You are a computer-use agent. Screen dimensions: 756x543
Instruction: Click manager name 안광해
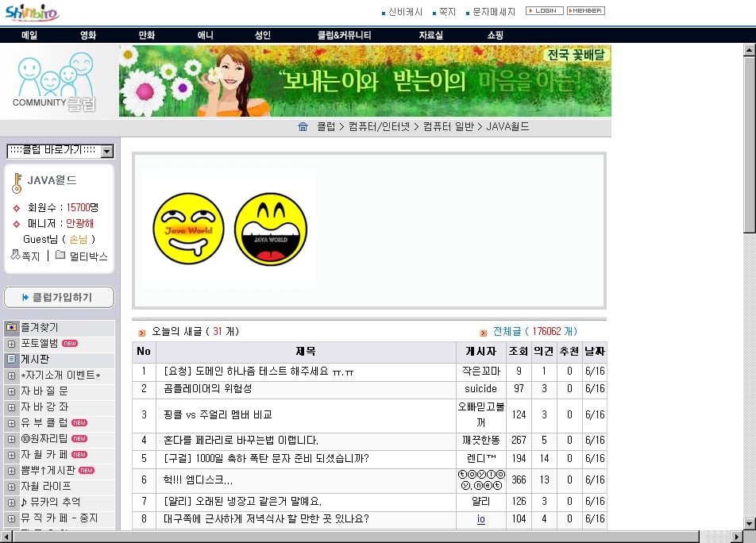pos(79,224)
